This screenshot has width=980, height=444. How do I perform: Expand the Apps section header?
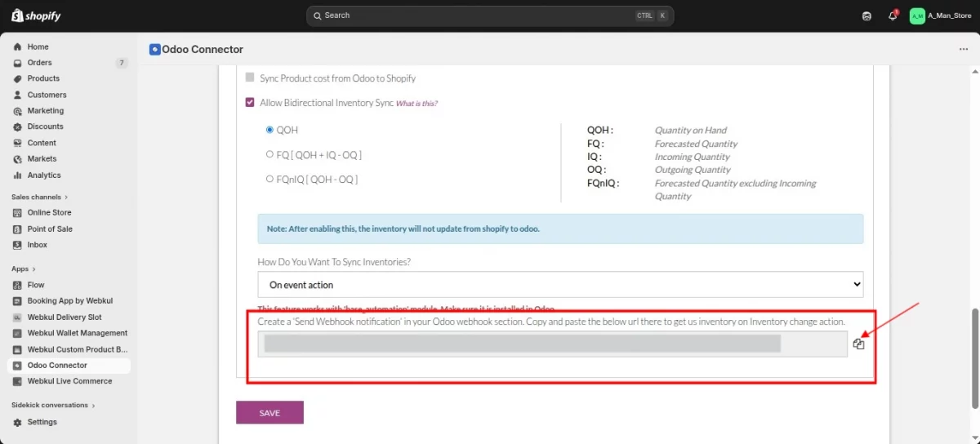point(23,269)
